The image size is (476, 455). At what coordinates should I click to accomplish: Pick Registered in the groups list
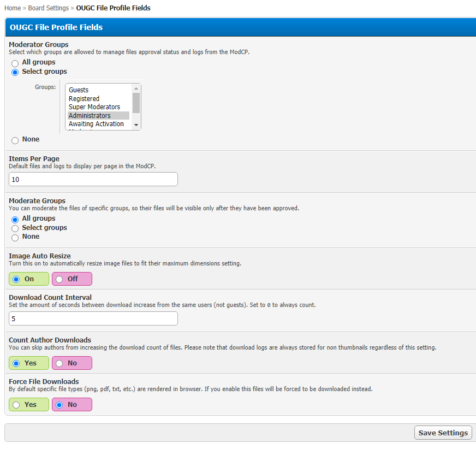tap(84, 99)
